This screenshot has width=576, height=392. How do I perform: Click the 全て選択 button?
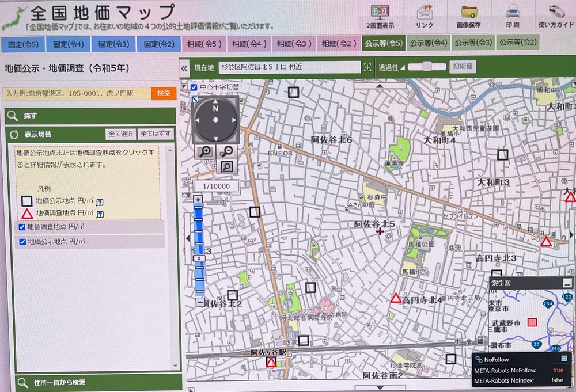pos(120,134)
